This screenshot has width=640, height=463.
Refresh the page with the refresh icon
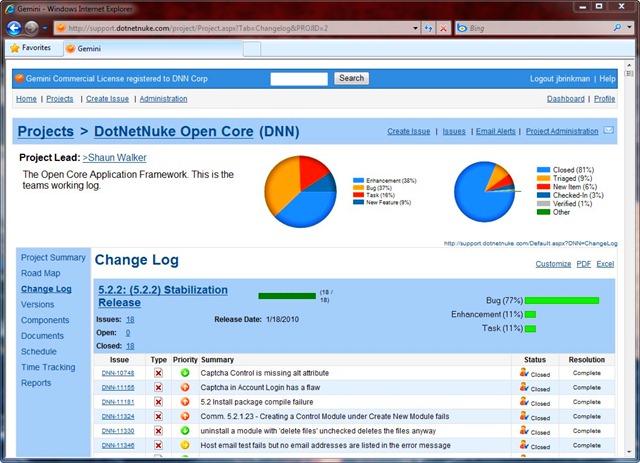tap(428, 28)
